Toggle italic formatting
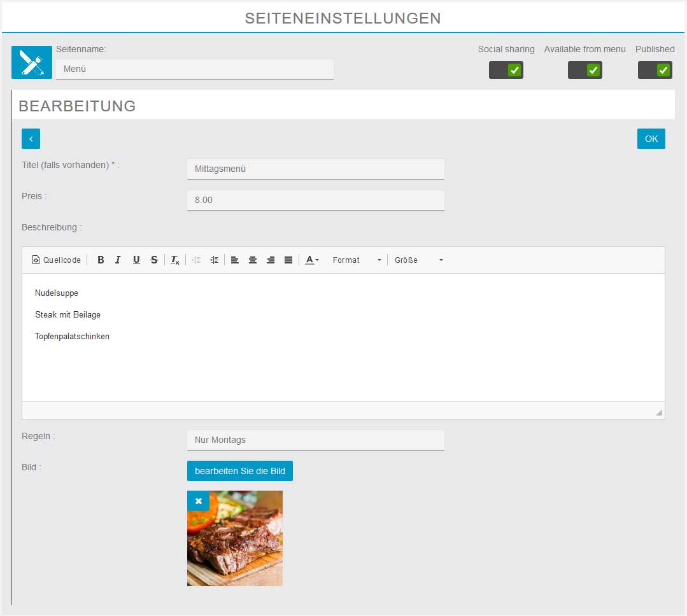This screenshot has width=687, height=616. [x=118, y=260]
